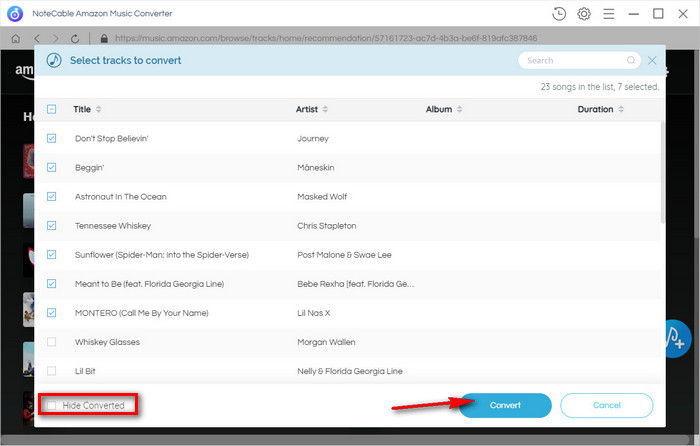
Task: Click the Whiskey Glasses title
Action: pyautogui.click(x=107, y=342)
